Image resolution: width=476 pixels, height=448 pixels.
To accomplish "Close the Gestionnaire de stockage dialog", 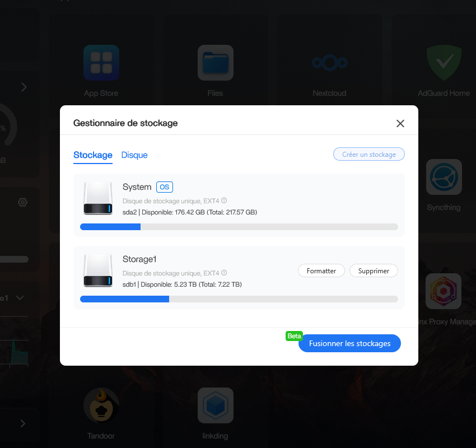I will 400,124.
